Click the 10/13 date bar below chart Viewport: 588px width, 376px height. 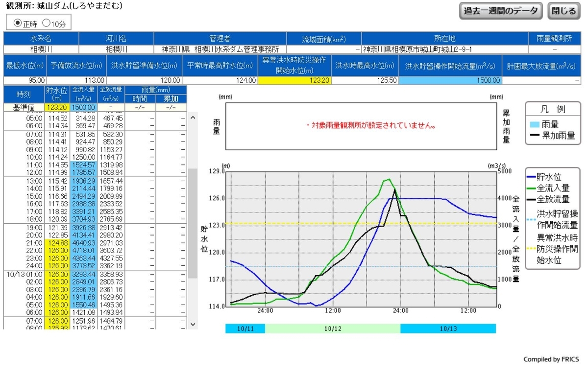coord(448,329)
